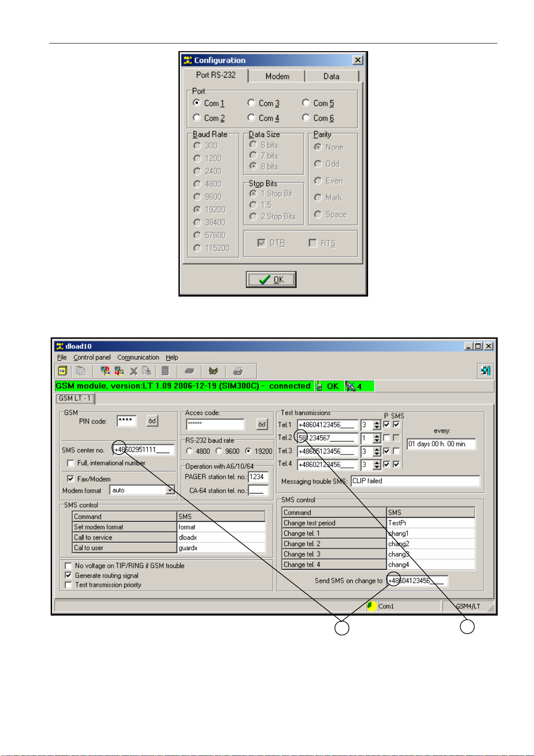This screenshot has width=534, height=756.
Task: Switch to the Modem tab in Configuration
Action: pos(277,76)
